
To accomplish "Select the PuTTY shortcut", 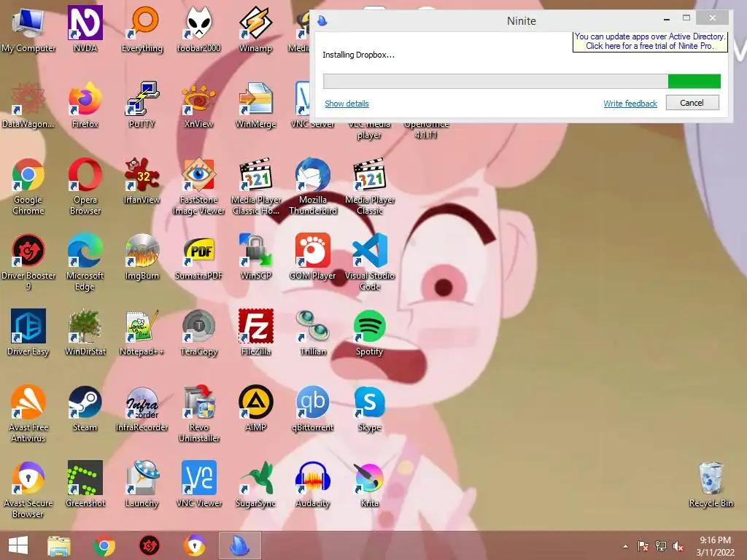I will [142, 105].
